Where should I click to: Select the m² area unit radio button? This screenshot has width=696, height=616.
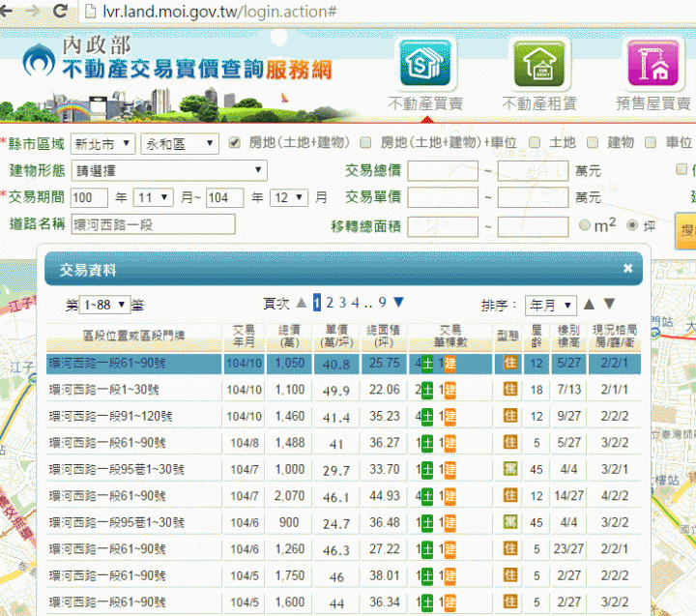(x=585, y=225)
